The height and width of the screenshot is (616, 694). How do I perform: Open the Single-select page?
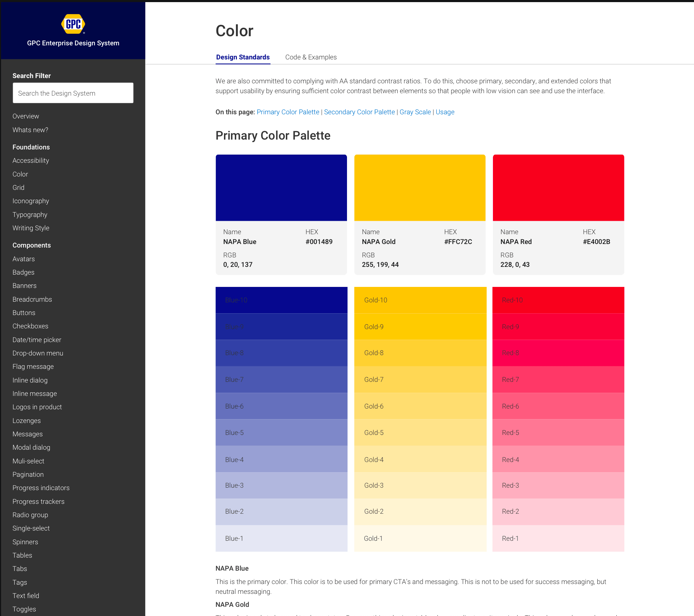[x=31, y=528]
